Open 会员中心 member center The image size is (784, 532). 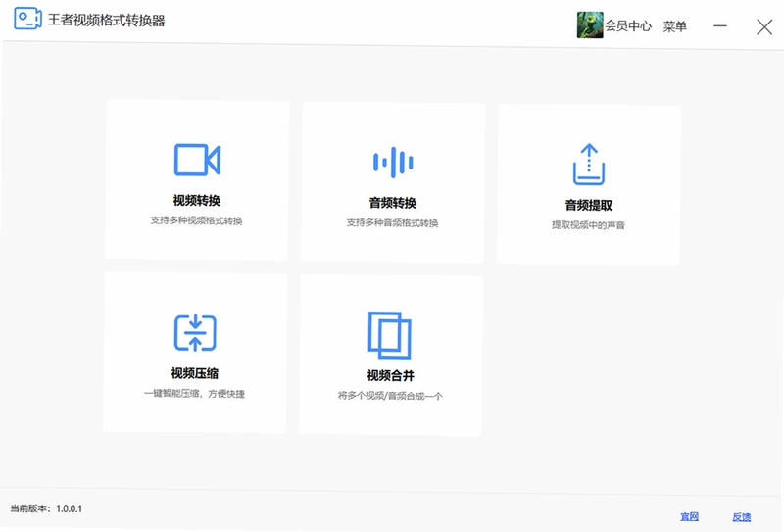(628, 26)
